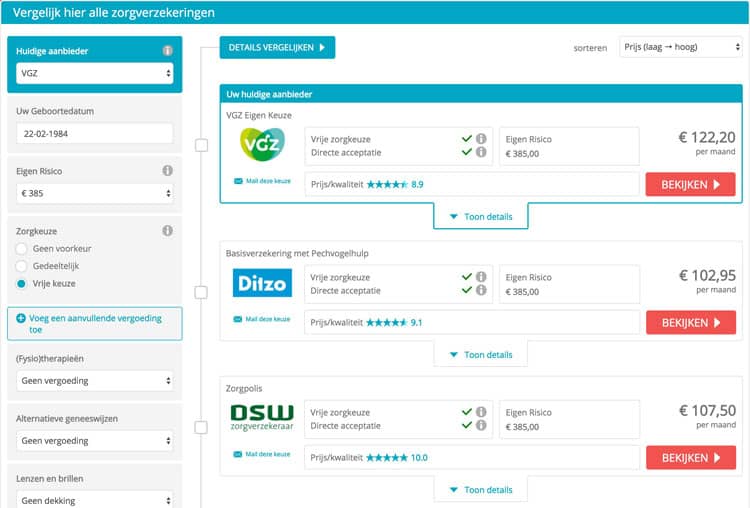The image size is (750, 508).
Task: Click the VGZ logo
Action: point(262,144)
